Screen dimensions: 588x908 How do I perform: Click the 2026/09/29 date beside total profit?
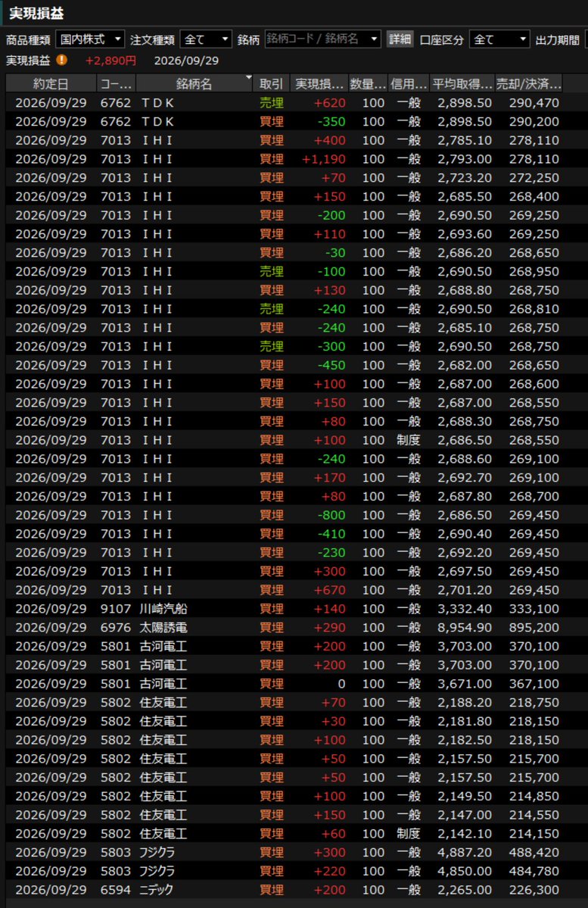point(186,61)
